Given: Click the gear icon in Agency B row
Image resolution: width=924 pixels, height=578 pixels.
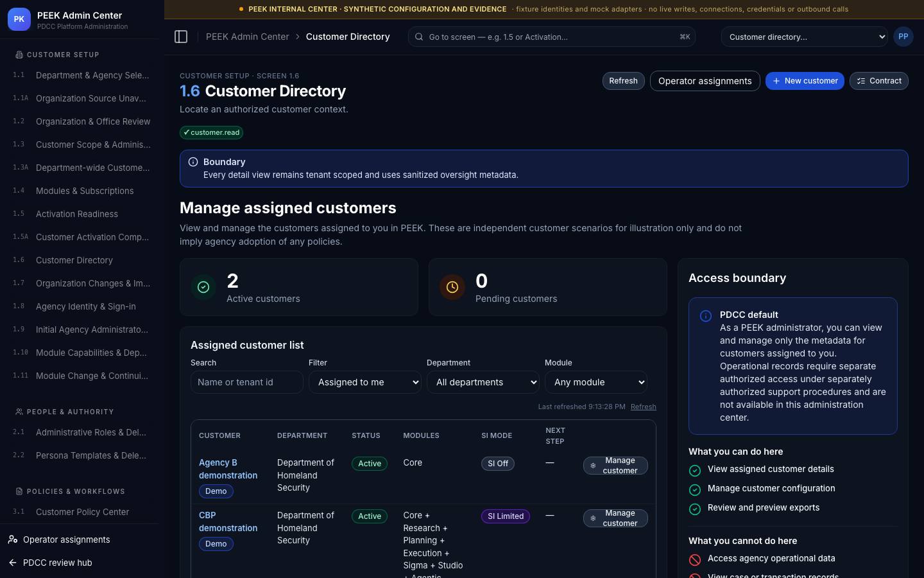Looking at the screenshot, I should (x=593, y=466).
